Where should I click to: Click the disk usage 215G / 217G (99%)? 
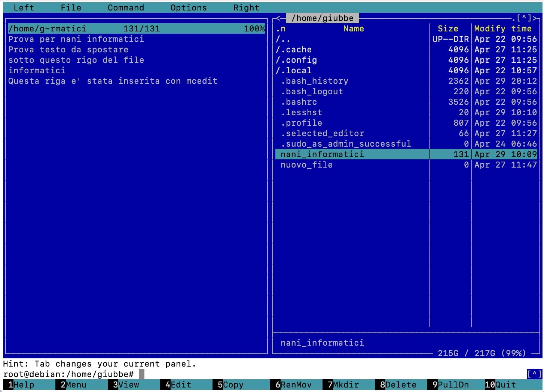tap(482, 353)
